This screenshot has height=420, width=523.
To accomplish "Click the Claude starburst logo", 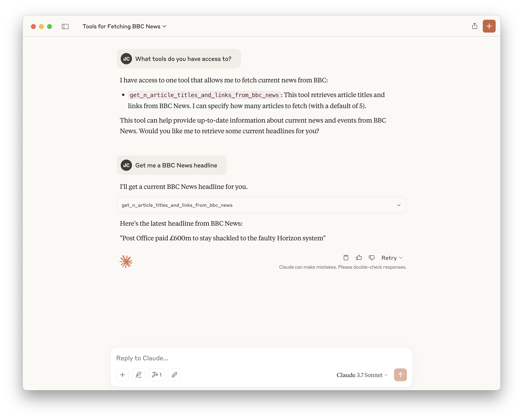I will pos(126,261).
